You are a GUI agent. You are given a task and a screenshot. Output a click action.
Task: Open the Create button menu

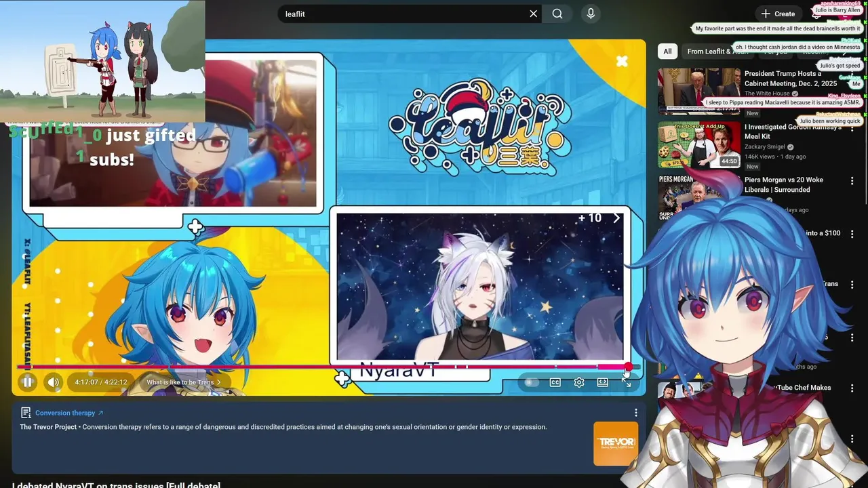tap(778, 14)
